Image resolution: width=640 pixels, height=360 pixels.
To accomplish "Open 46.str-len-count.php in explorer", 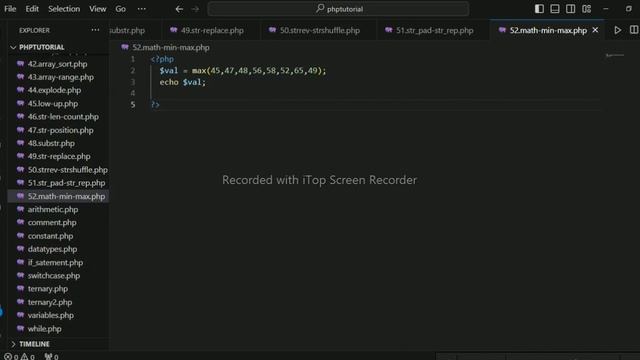I will [58, 117].
